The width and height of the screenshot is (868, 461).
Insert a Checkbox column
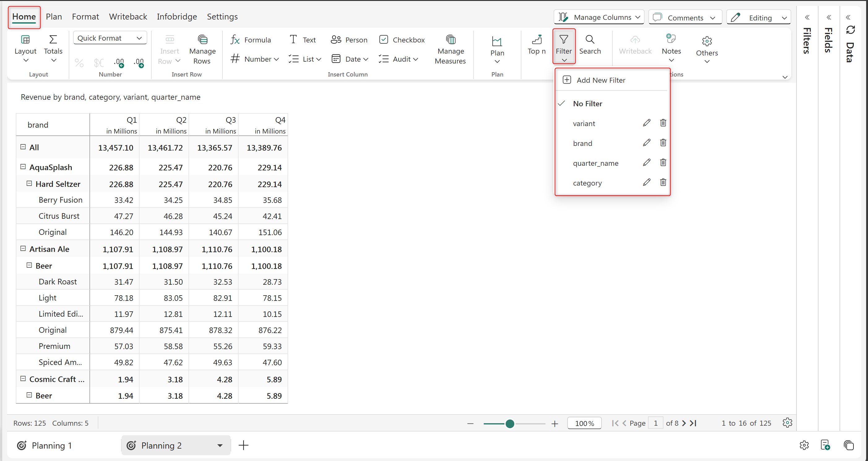(x=402, y=40)
